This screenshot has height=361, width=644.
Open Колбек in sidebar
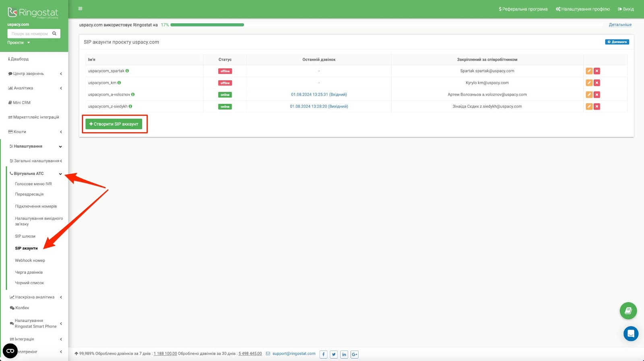click(20, 308)
